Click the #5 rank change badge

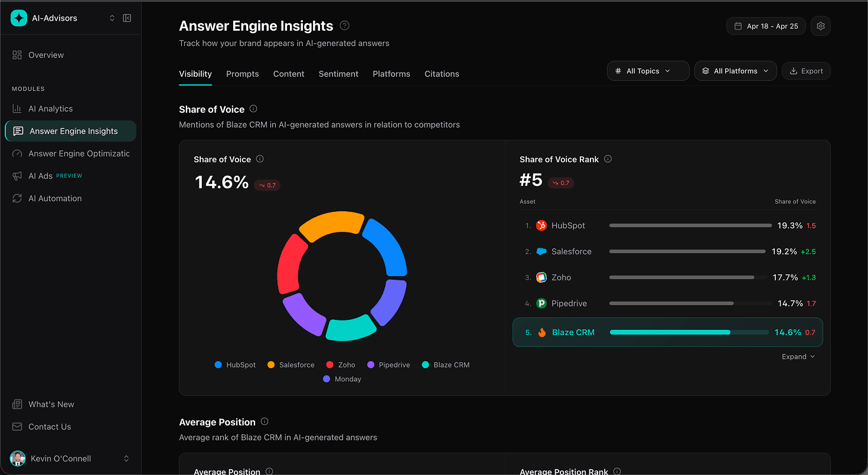[561, 183]
